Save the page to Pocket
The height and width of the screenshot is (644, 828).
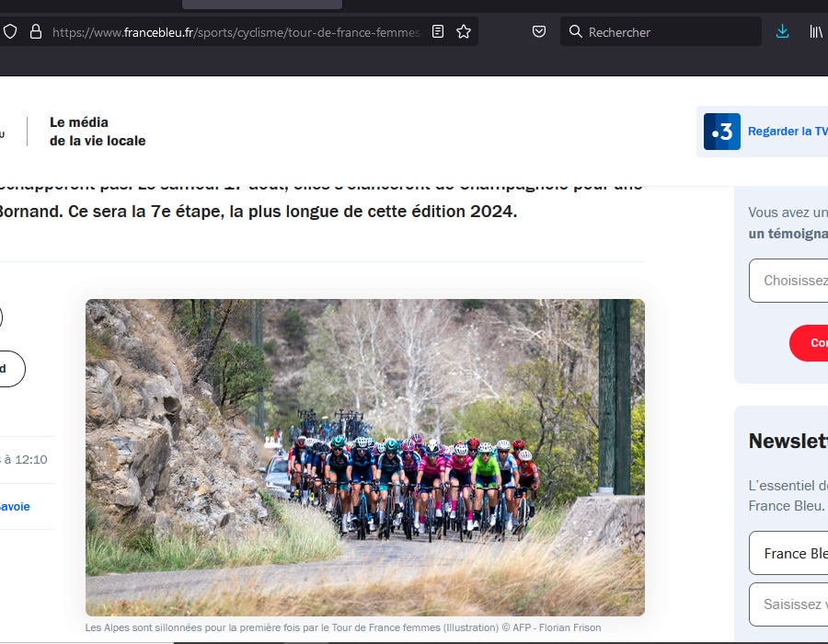coord(539,30)
